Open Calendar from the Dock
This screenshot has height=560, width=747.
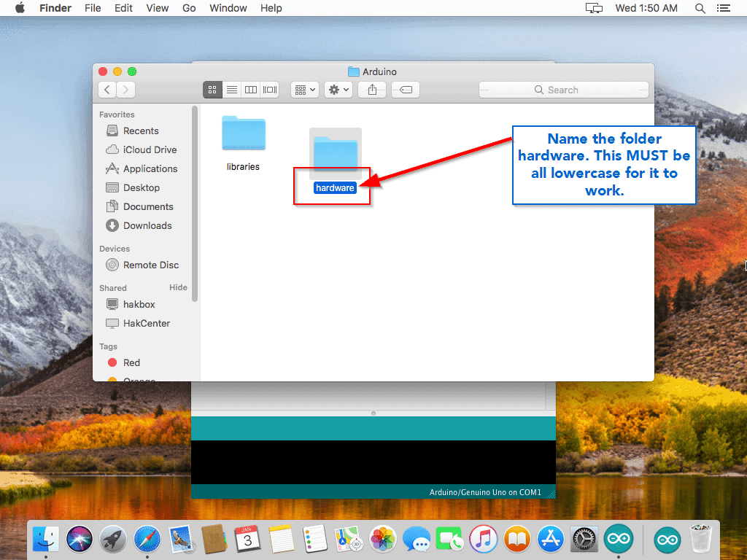point(247,539)
